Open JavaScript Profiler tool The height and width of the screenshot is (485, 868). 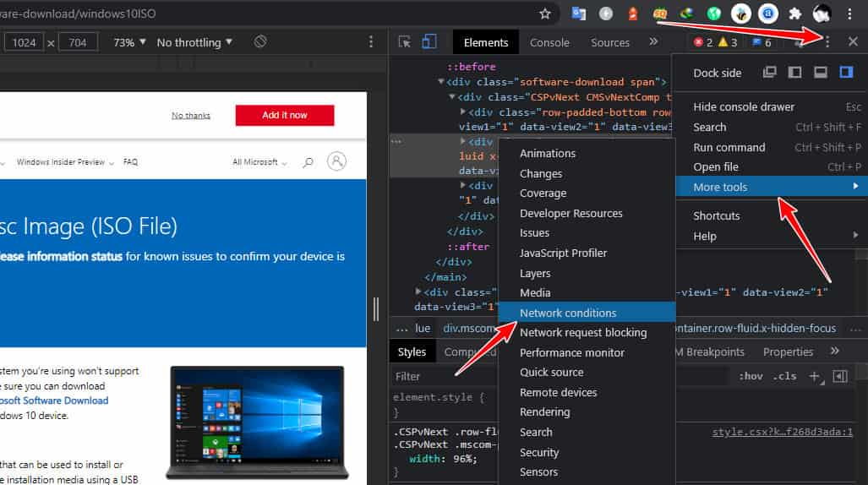(587, 253)
